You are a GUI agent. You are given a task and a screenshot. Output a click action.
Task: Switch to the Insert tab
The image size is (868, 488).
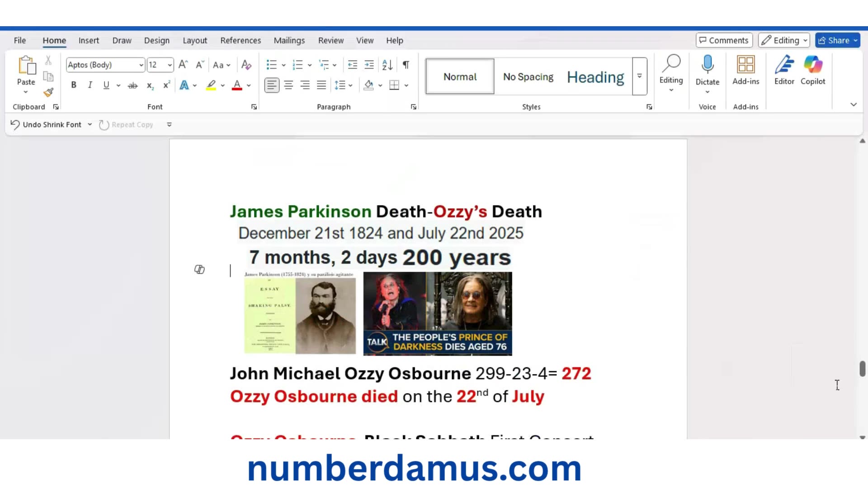click(x=89, y=40)
